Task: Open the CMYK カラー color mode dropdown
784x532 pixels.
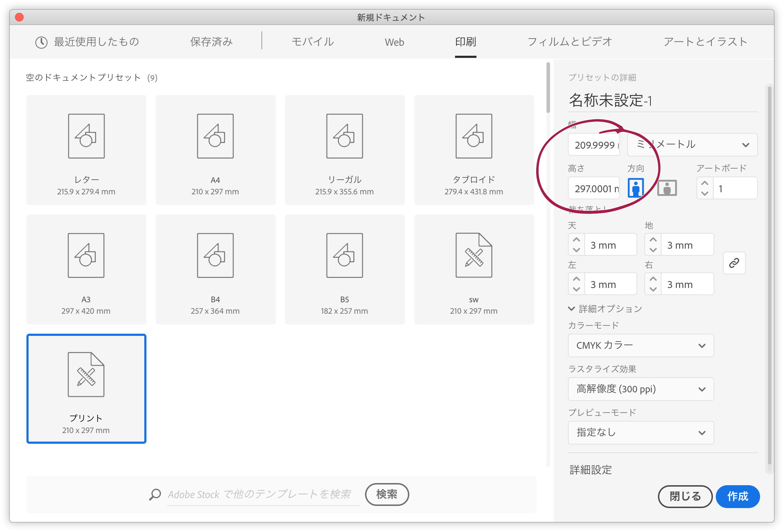Action: click(641, 345)
